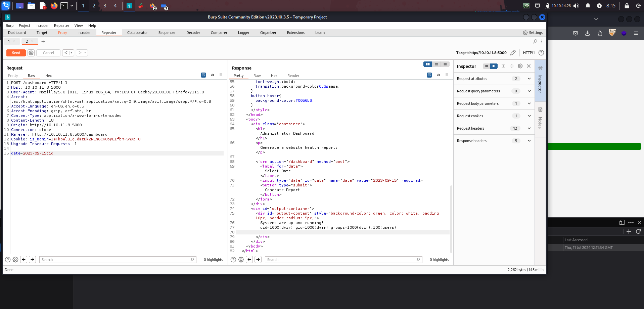The image size is (644, 309).
Task: Toggle request non-printable characters display
Action: 212,75
